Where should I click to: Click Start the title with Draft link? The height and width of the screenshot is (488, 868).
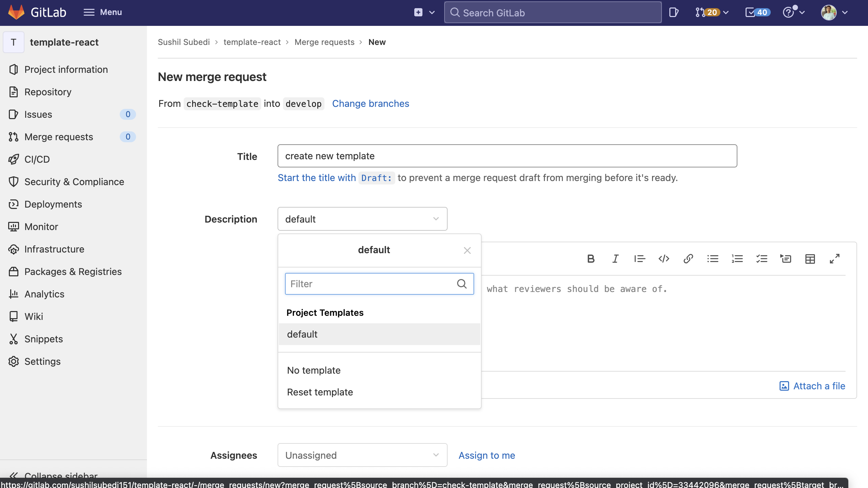[x=336, y=178]
